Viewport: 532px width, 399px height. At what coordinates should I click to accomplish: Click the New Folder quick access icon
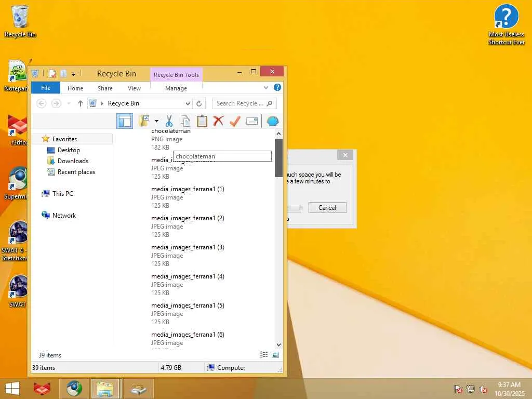pyautogui.click(x=63, y=74)
